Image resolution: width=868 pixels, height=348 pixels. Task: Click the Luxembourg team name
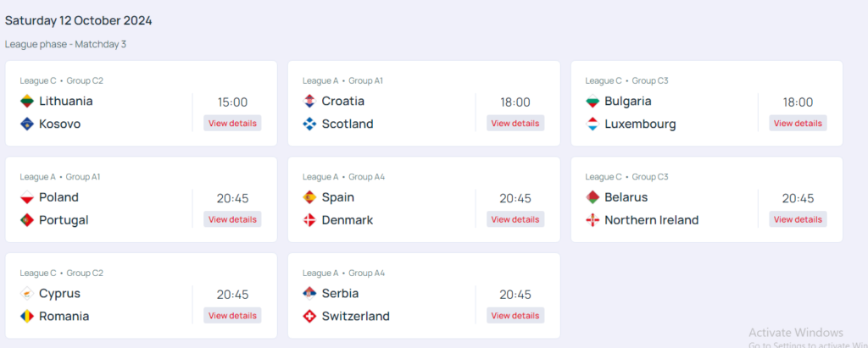(x=640, y=124)
